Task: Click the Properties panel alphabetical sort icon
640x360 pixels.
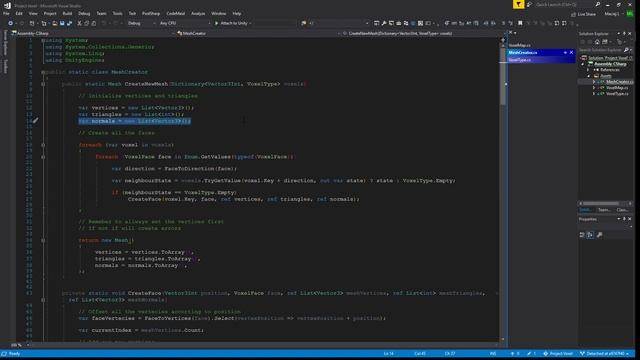Action: (590, 235)
